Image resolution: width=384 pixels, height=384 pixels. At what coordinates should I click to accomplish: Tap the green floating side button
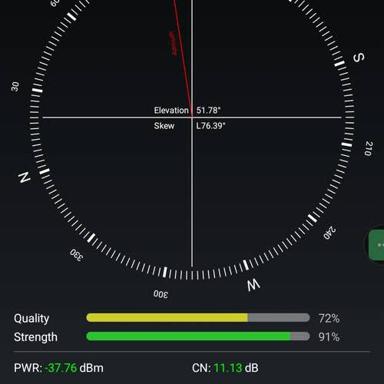(x=376, y=245)
